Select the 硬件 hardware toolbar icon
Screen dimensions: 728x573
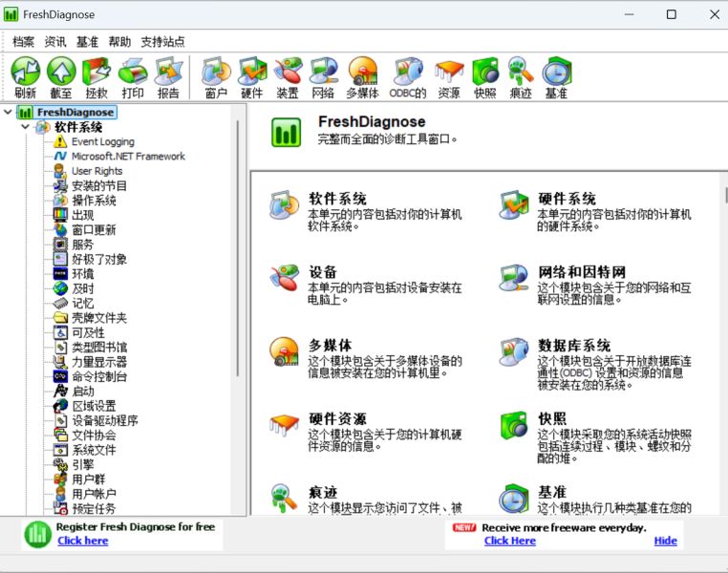coord(252,77)
